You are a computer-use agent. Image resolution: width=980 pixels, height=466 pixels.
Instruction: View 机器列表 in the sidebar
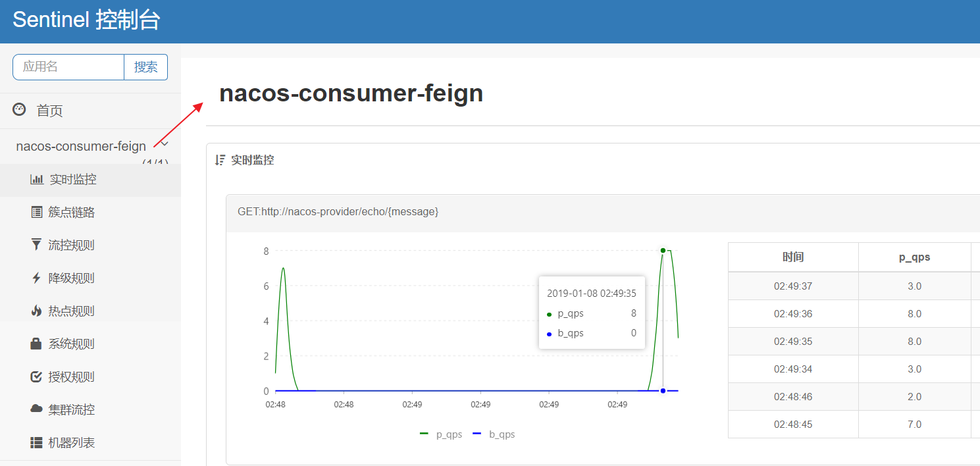pos(90,443)
